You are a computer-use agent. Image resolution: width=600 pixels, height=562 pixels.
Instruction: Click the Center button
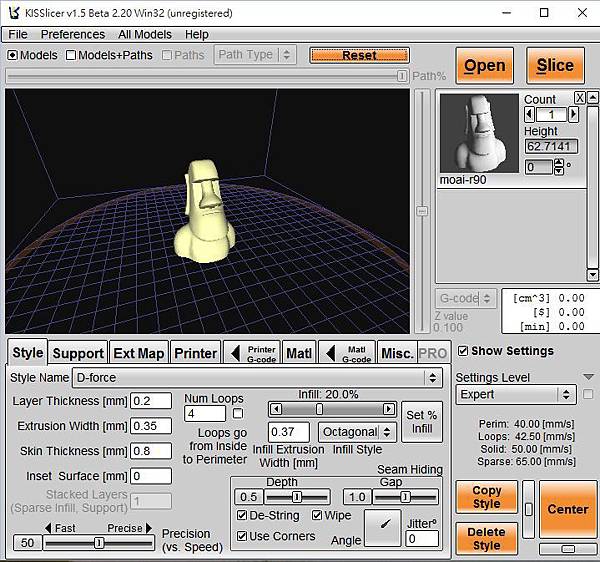(x=568, y=509)
